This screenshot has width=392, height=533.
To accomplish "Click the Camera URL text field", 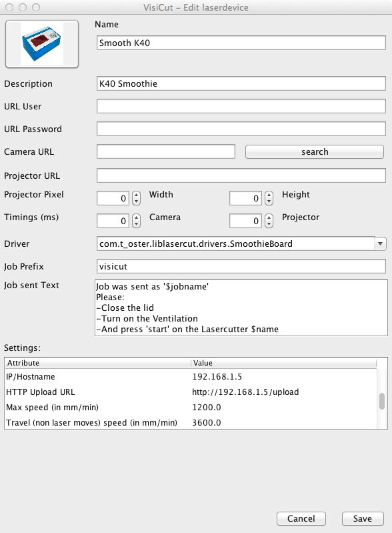I will coord(166,151).
